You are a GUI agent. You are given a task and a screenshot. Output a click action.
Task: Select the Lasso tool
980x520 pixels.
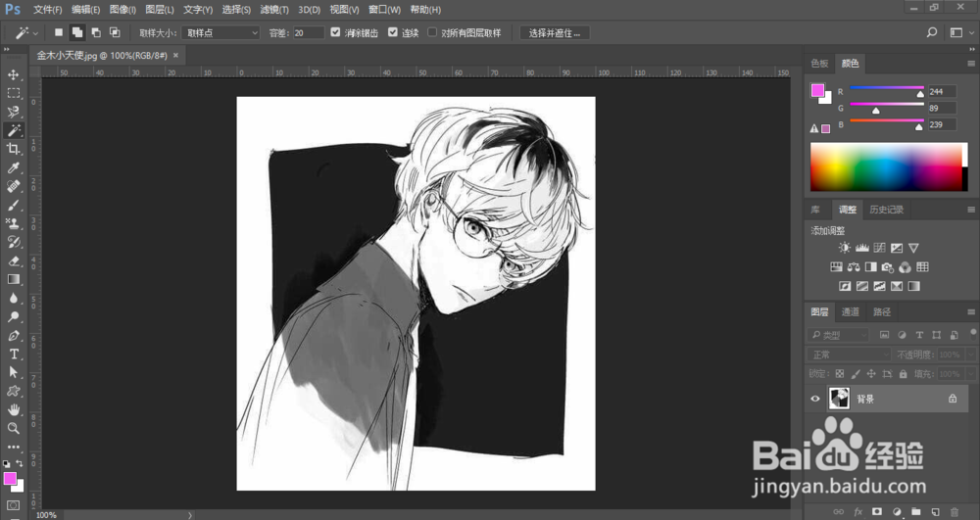click(13, 112)
